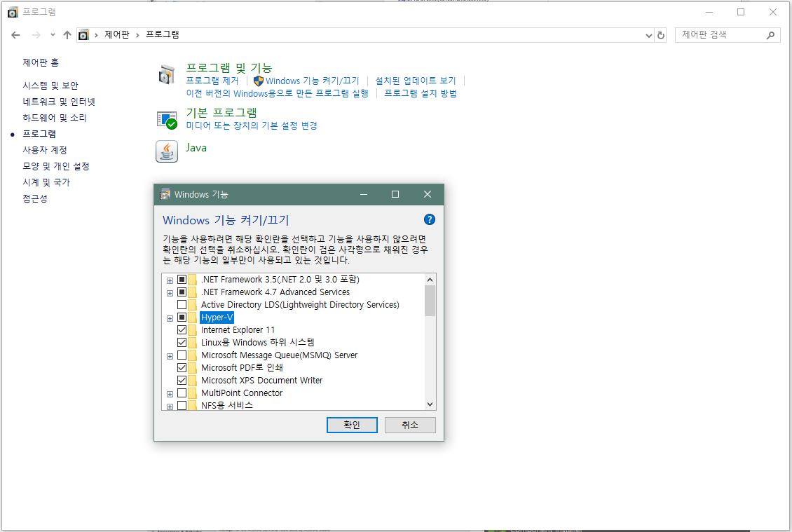Click the refresh icon beside address bar
Viewport: 792px width, 532px height.
pyautogui.click(x=661, y=35)
